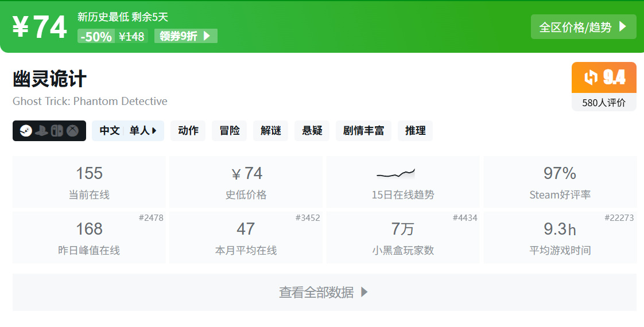Click the PlayStation platform icon
The image size is (644, 327).
click(x=41, y=131)
